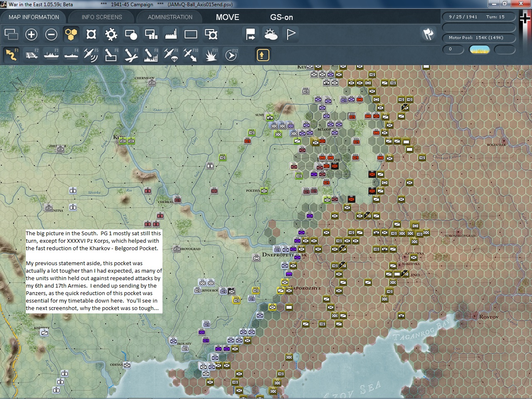Toggle the weather sun-and-cloud icon
The height and width of the screenshot is (399, 532).
(x=271, y=34)
